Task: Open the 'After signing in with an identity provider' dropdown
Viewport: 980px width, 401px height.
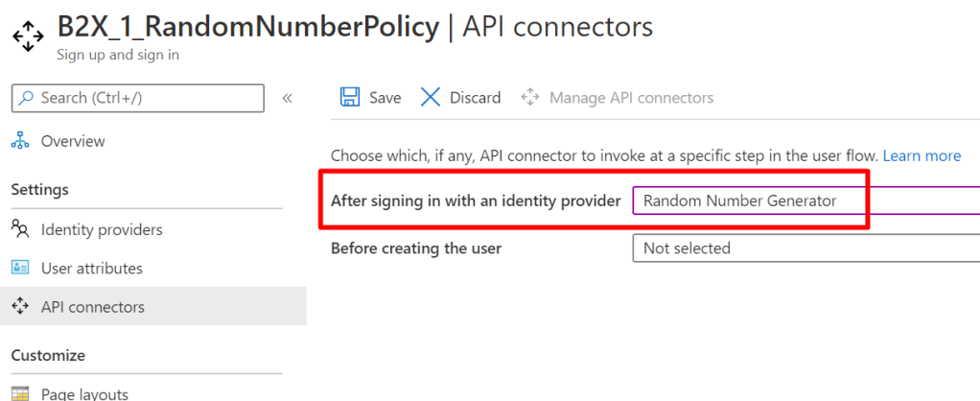Action: coord(805,200)
